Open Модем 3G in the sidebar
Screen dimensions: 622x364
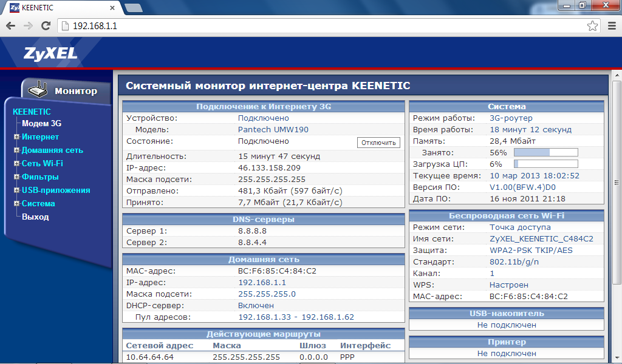(42, 124)
